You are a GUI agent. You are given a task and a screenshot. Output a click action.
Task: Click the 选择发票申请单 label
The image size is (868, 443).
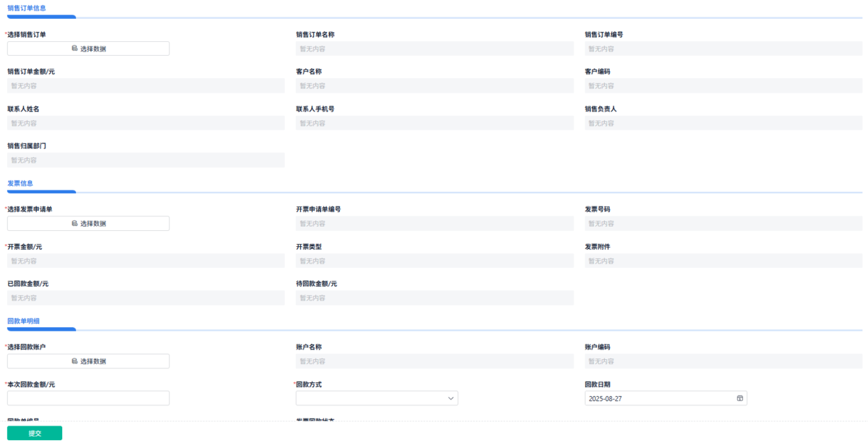point(30,209)
